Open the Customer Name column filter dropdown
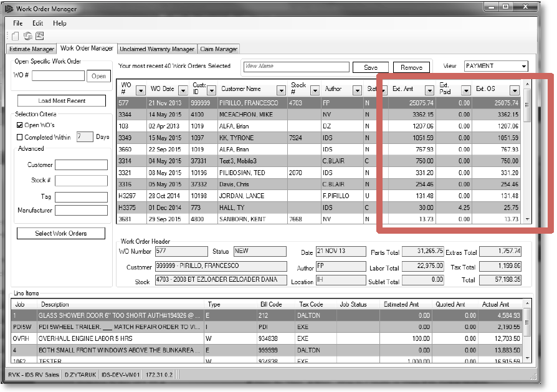Screen dimensions: 557x392 (282, 91)
